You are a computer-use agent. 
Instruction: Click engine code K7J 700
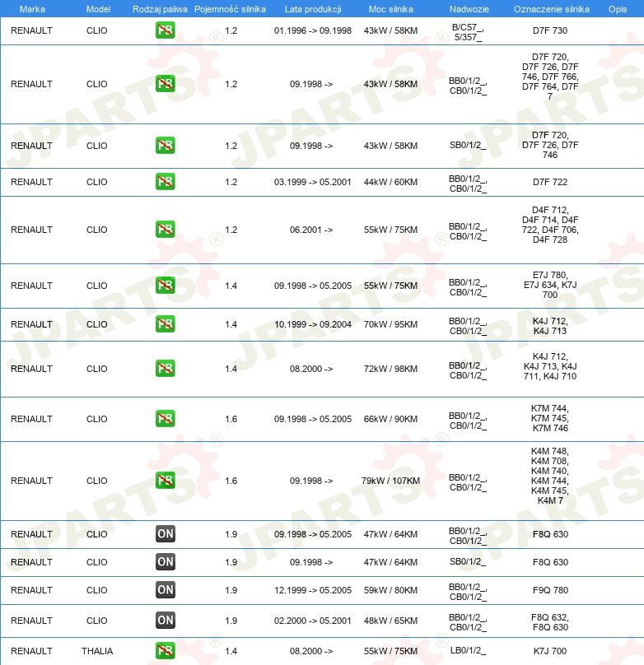(550, 651)
